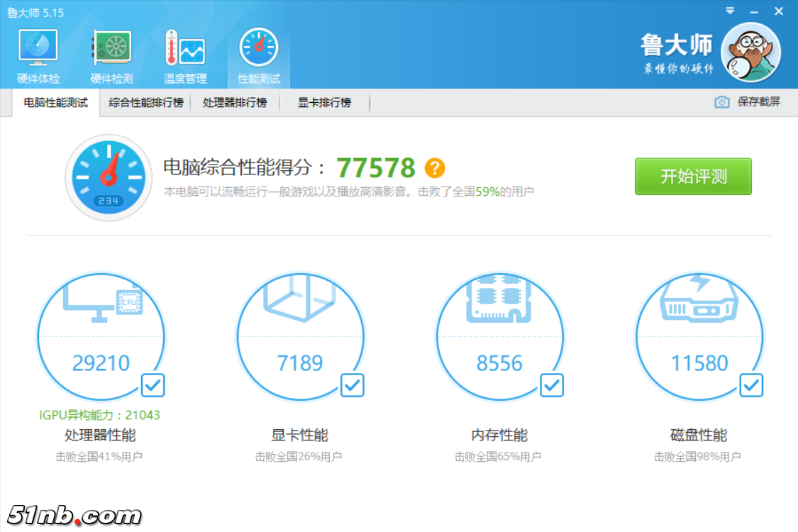Switch to the 处理器排行榜 tab
Image resolution: width=798 pixels, height=532 pixels.
[235, 103]
